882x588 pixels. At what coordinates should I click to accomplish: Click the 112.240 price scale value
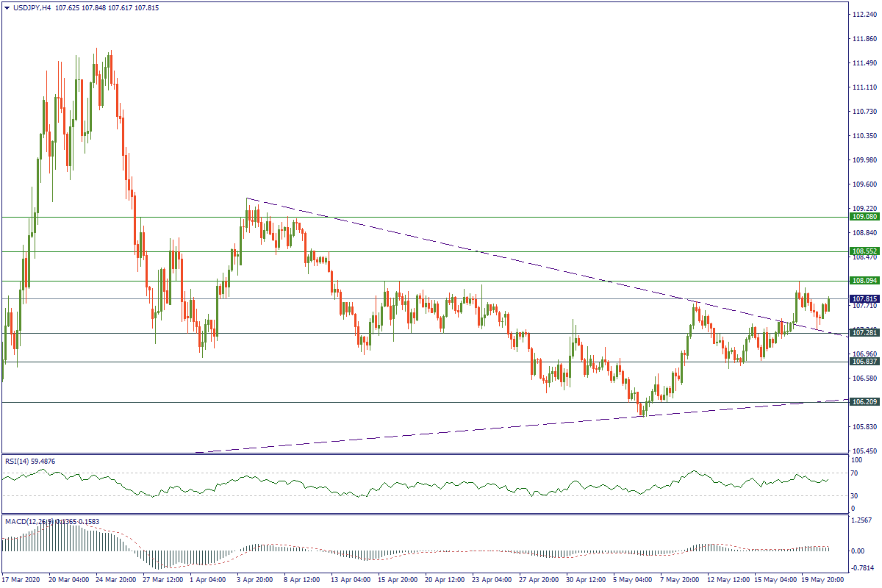[x=861, y=15]
